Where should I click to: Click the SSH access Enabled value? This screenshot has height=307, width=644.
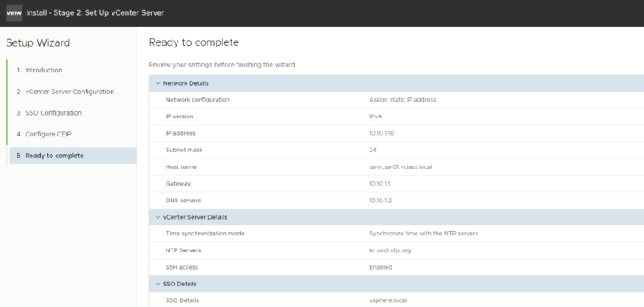(381, 267)
